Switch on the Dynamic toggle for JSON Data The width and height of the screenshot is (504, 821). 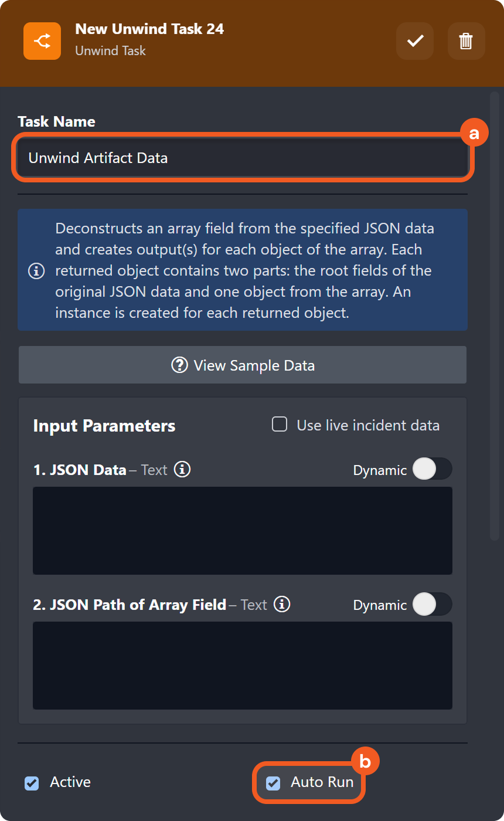coord(432,469)
